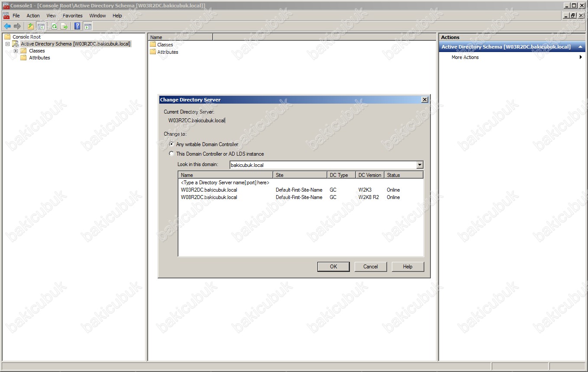
Task: Click the current directory server name text
Action: [197, 121]
